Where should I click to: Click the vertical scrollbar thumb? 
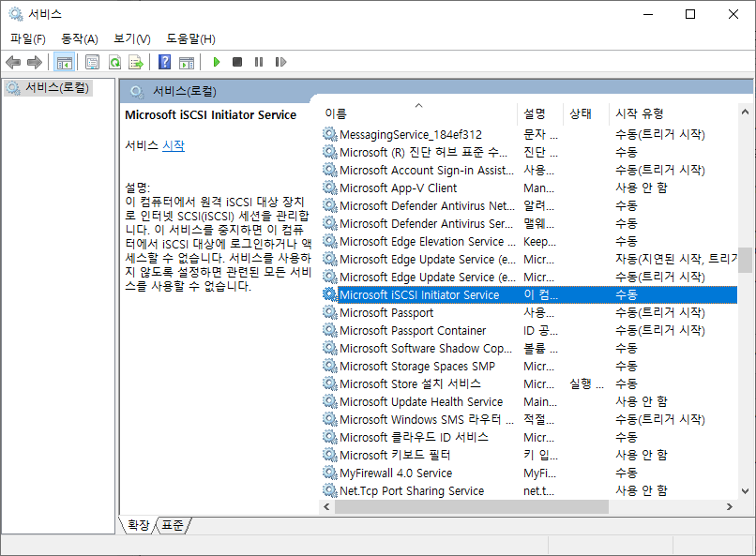click(745, 260)
